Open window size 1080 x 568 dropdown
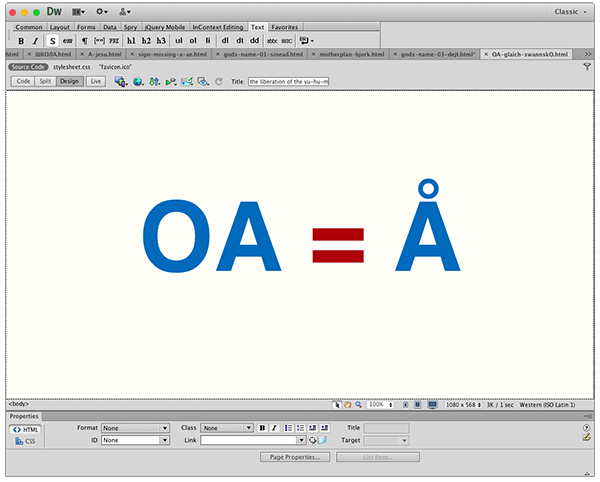This screenshot has height=482, width=600. 463,405
